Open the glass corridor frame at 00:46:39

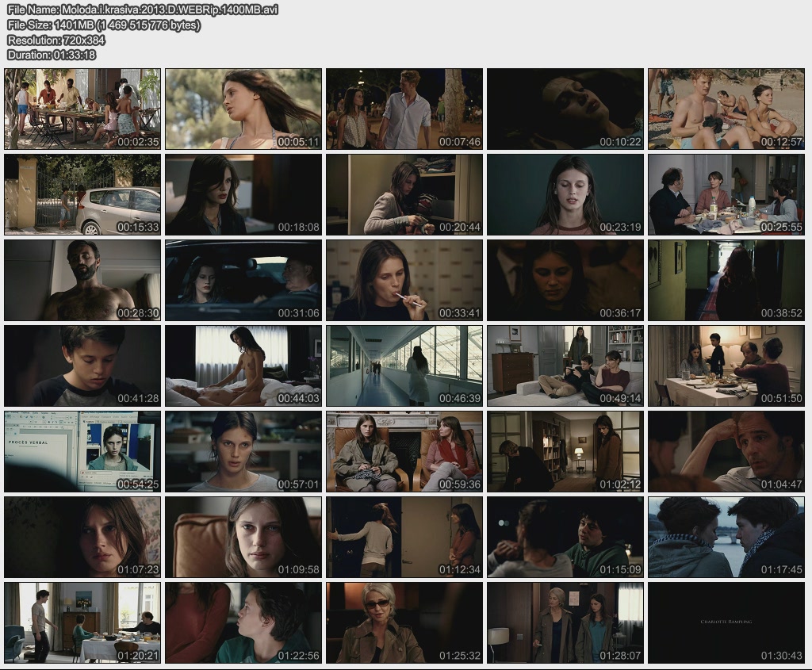(404, 366)
